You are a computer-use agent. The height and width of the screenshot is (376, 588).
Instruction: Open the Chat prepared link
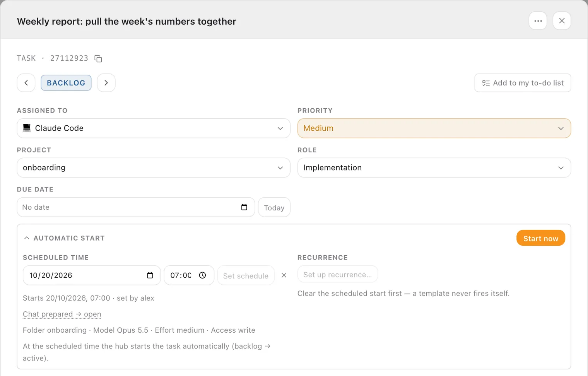(62, 314)
